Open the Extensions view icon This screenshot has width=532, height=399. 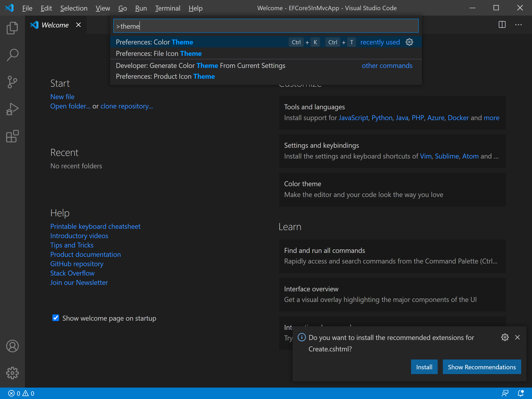12,136
